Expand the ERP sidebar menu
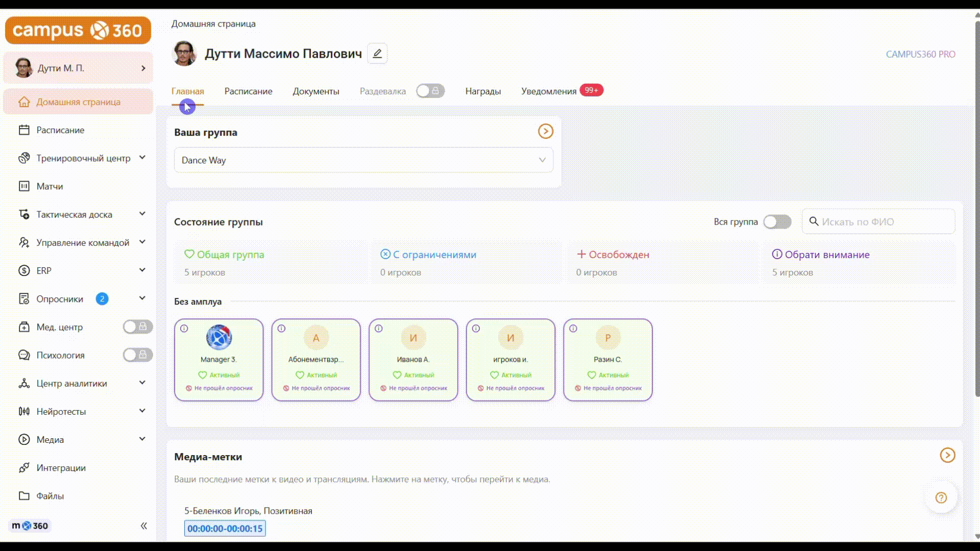 142,270
